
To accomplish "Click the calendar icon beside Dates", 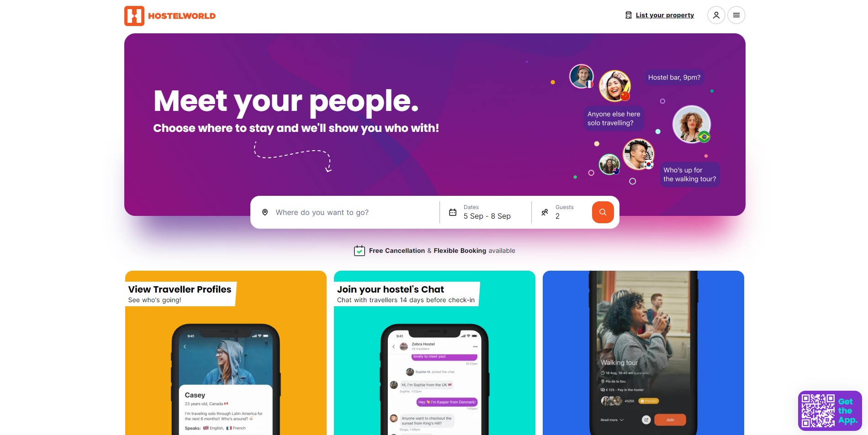I will tap(453, 212).
